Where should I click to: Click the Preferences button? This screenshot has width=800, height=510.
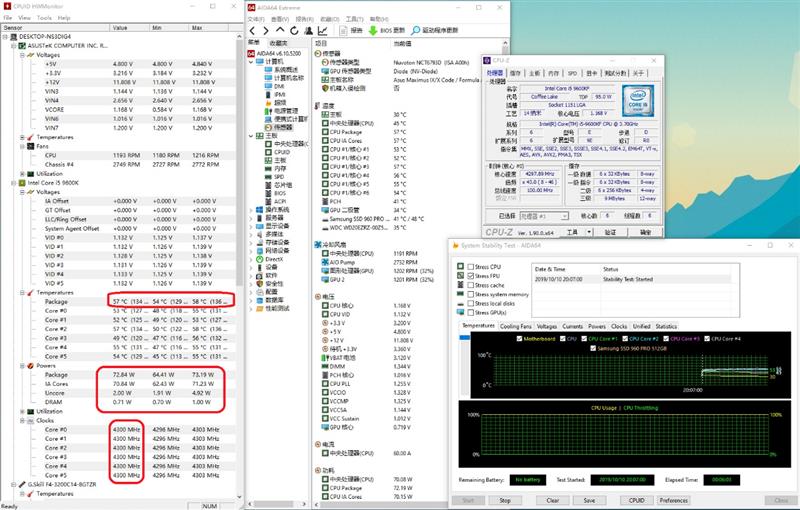pyautogui.click(x=673, y=500)
